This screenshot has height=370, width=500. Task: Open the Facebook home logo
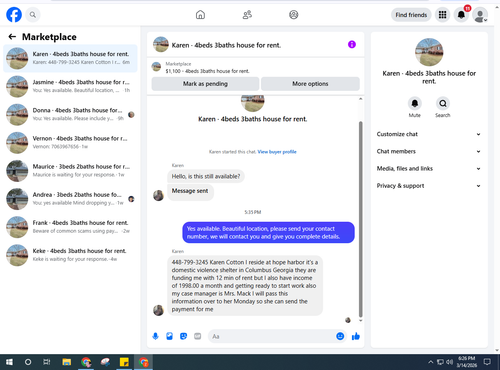click(14, 15)
